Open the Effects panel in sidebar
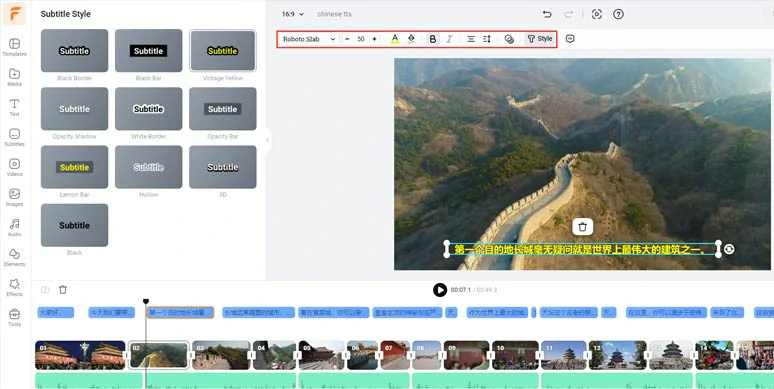Viewport: 774px width, 389px height. click(14, 288)
